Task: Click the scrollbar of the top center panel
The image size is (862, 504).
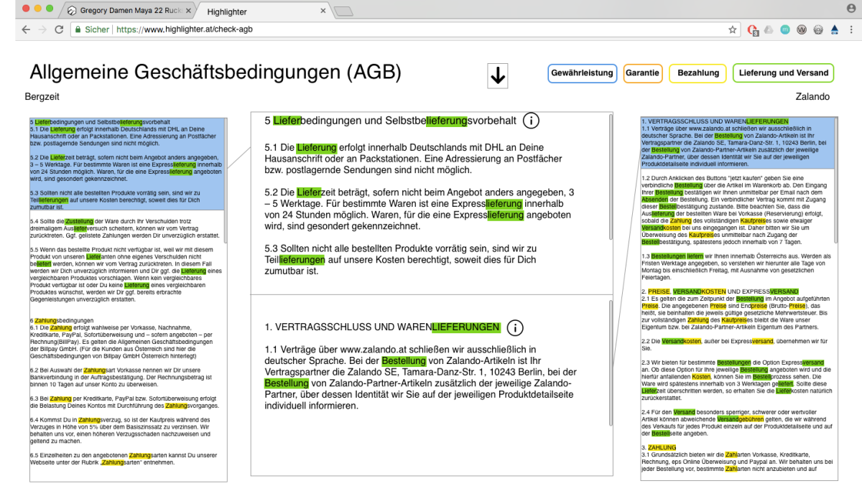Action: (x=611, y=177)
